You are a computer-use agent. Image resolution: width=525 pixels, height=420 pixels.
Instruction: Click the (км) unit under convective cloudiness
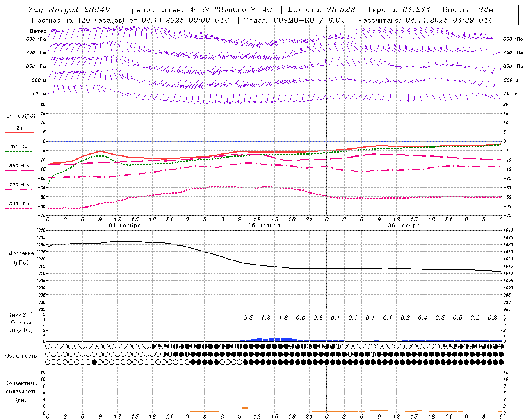(21, 399)
